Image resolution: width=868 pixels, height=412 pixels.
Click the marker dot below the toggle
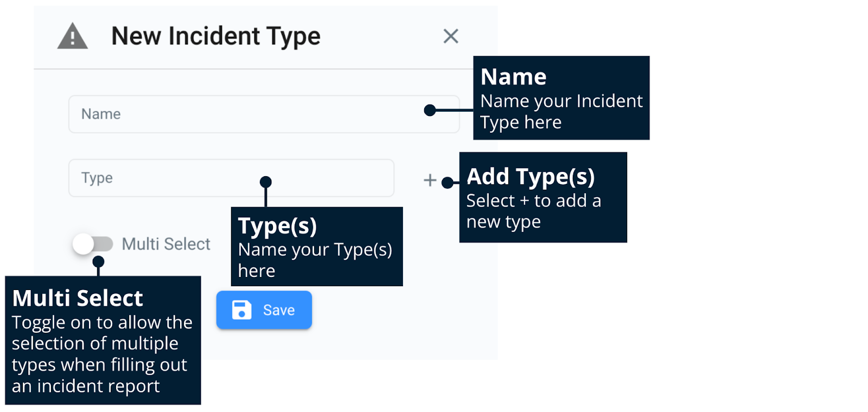coord(98,262)
